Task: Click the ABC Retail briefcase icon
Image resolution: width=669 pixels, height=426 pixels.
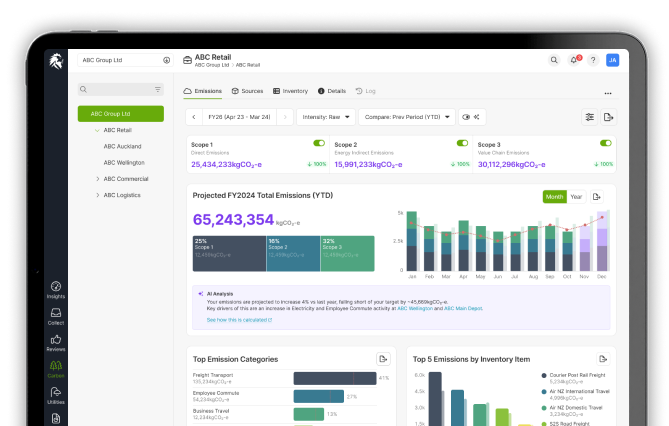Action: pos(187,60)
